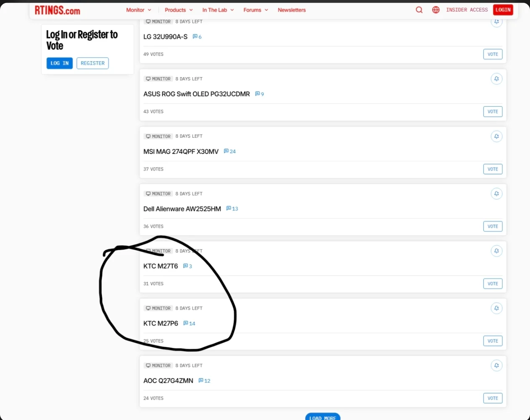The image size is (530, 420).
Task: Click MONITOR tag on Dell Alienware card
Action: 158,194
